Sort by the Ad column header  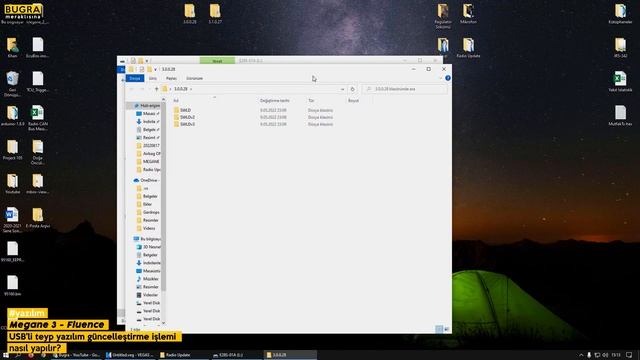176,100
